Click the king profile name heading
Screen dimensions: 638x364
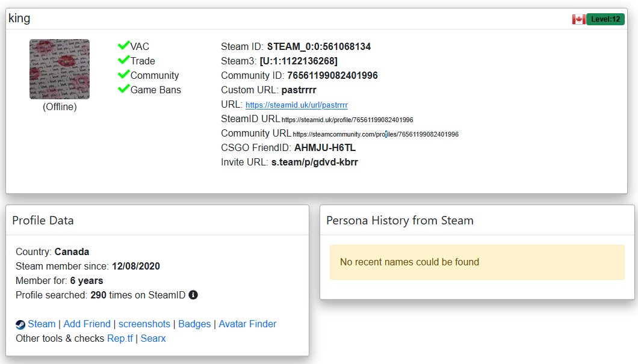tap(19, 18)
